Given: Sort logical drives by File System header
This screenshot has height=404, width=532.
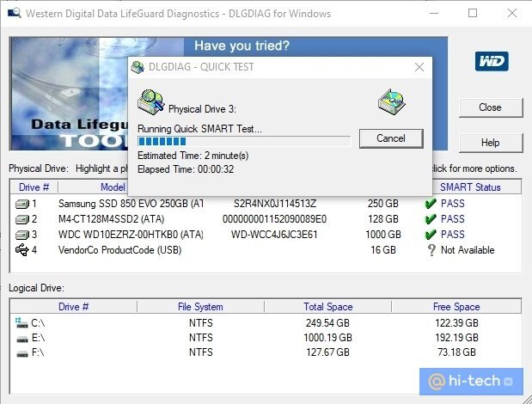Looking at the screenshot, I should pos(200,307).
